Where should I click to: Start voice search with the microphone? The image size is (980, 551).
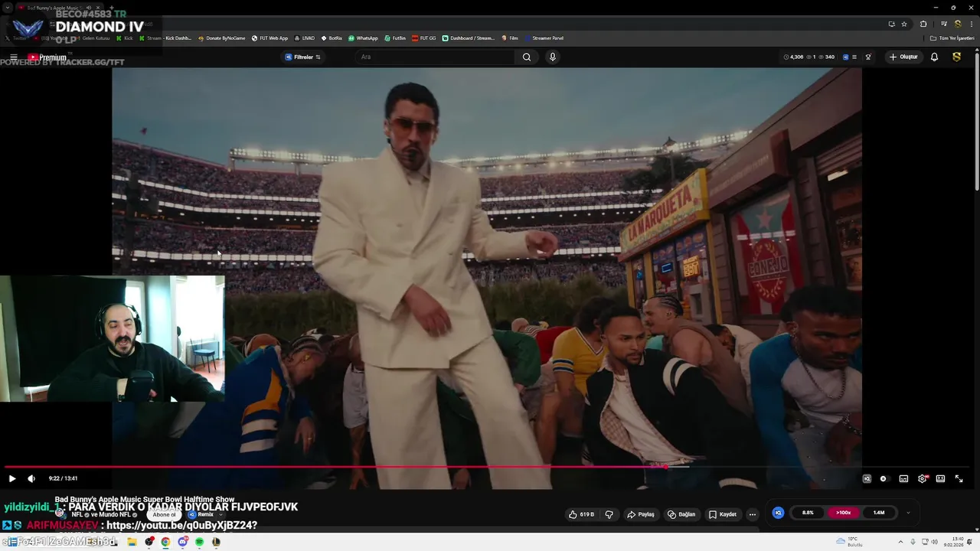(x=552, y=57)
